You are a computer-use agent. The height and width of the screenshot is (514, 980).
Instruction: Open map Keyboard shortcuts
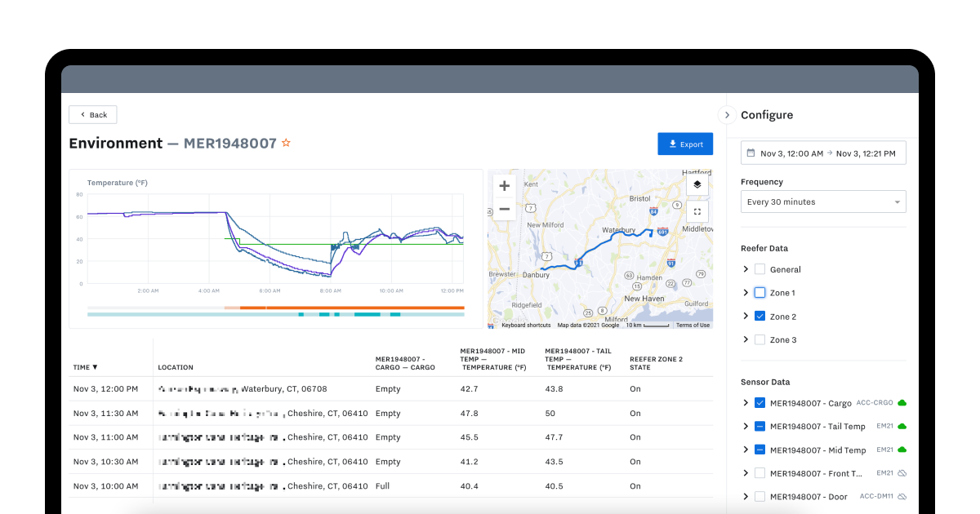pos(526,325)
